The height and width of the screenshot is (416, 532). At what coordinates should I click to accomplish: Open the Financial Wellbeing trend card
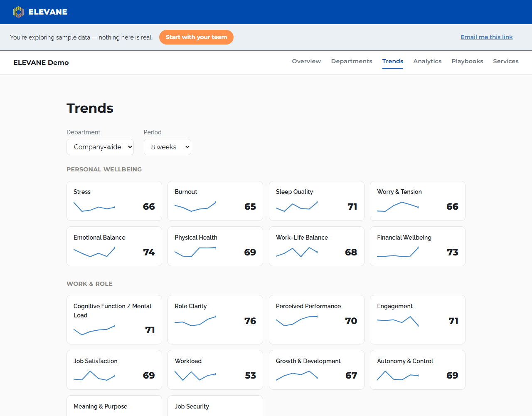[x=418, y=246]
